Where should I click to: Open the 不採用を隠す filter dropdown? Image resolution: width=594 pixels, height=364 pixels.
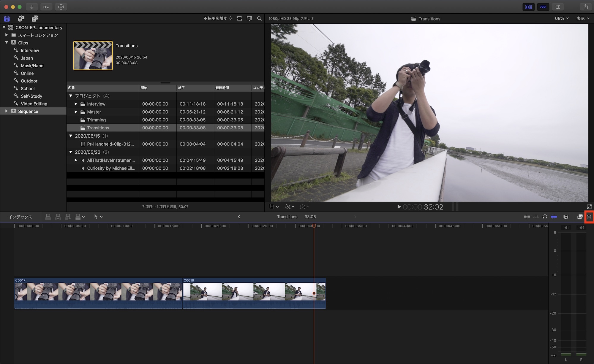click(x=216, y=18)
